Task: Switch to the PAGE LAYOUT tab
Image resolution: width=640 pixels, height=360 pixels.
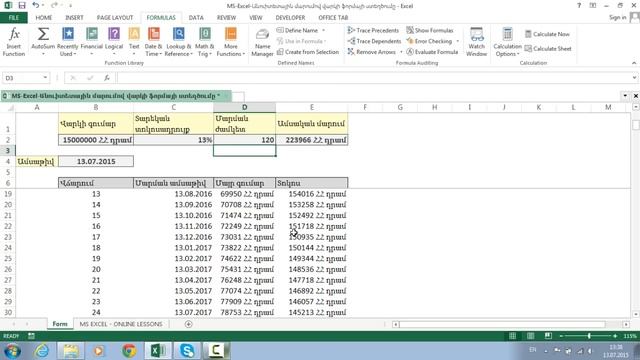Action: tap(115, 18)
